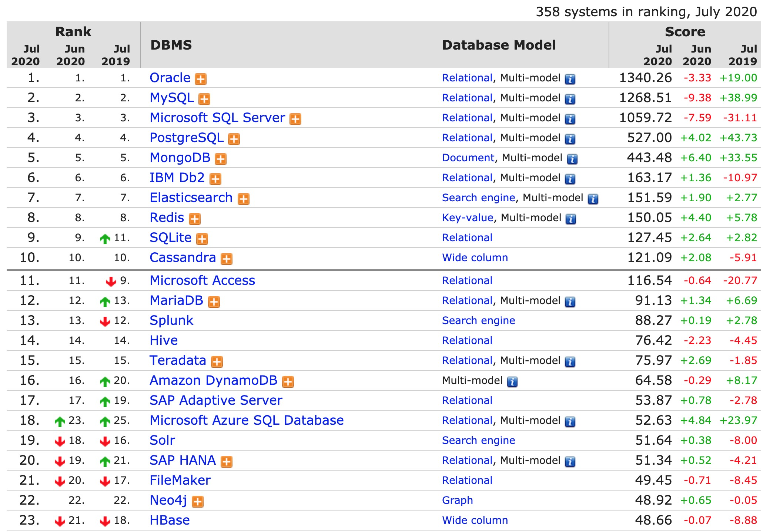The height and width of the screenshot is (532, 770).
Task: Open the Microsoft SQL Server link
Action: click(x=217, y=118)
